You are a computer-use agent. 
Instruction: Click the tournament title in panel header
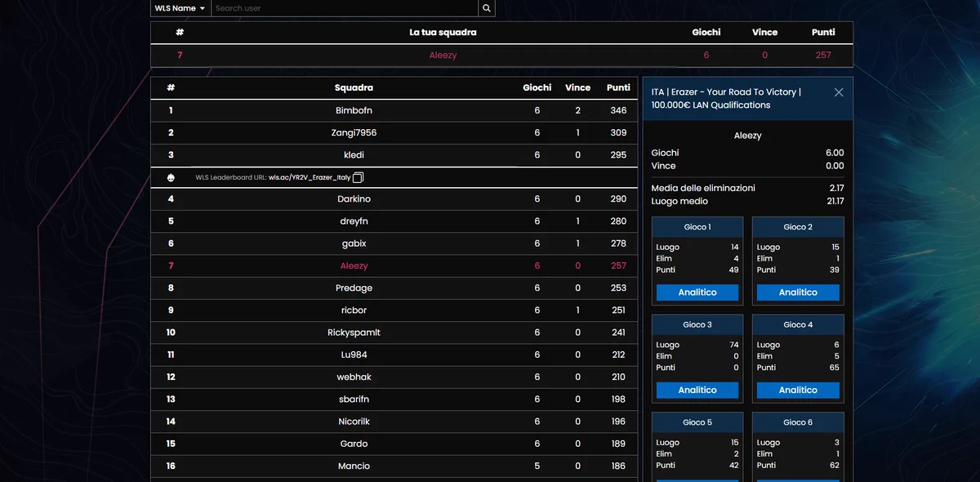pyautogui.click(x=726, y=98)
